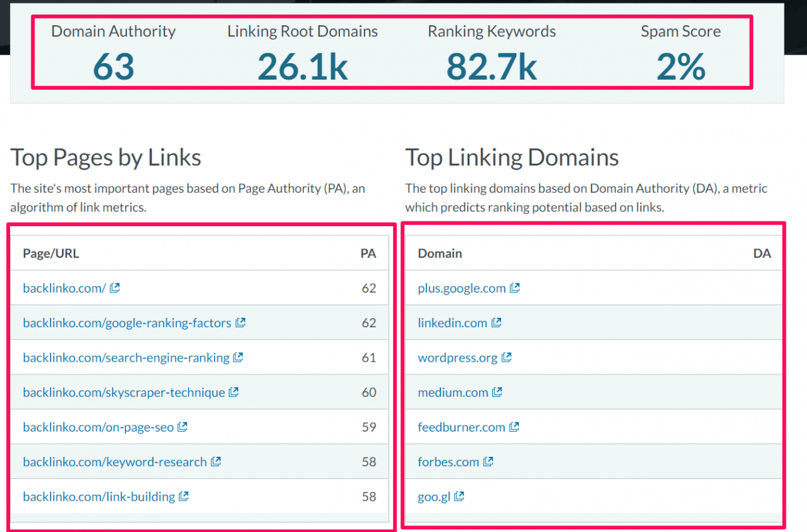Click the PA column header
The width and height of the screenshot is (807, 532).
pyautogui.click(x=368, y=253)
